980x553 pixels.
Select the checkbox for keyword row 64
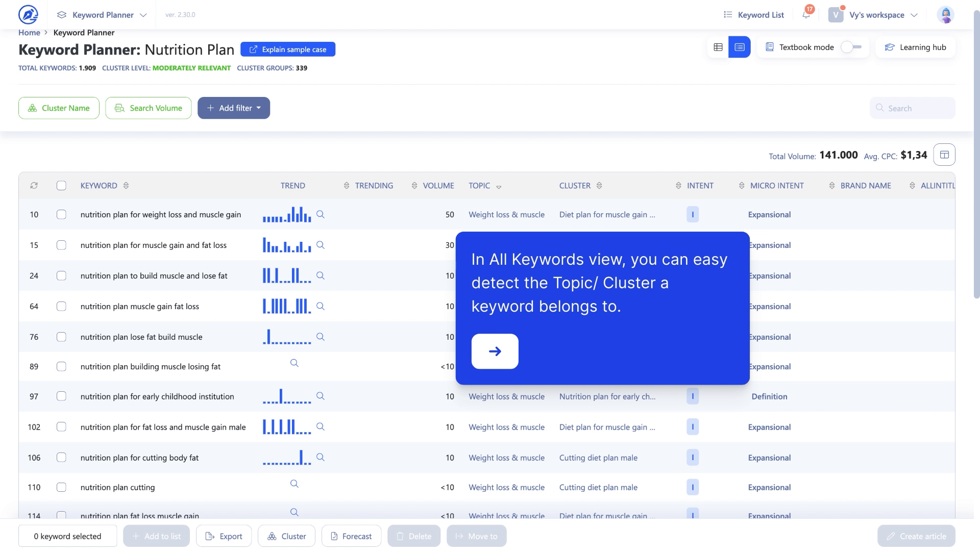(x=61, y=306)
